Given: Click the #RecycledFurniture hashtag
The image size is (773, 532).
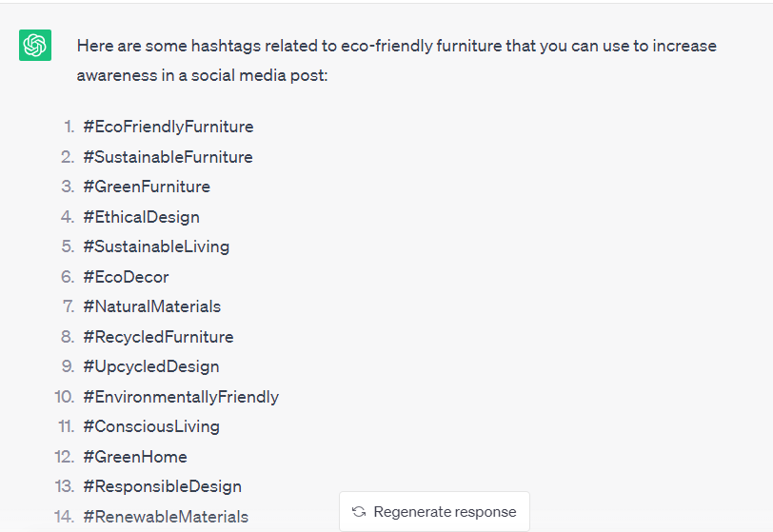Looking at the screenshot, I should pos(158,337).
